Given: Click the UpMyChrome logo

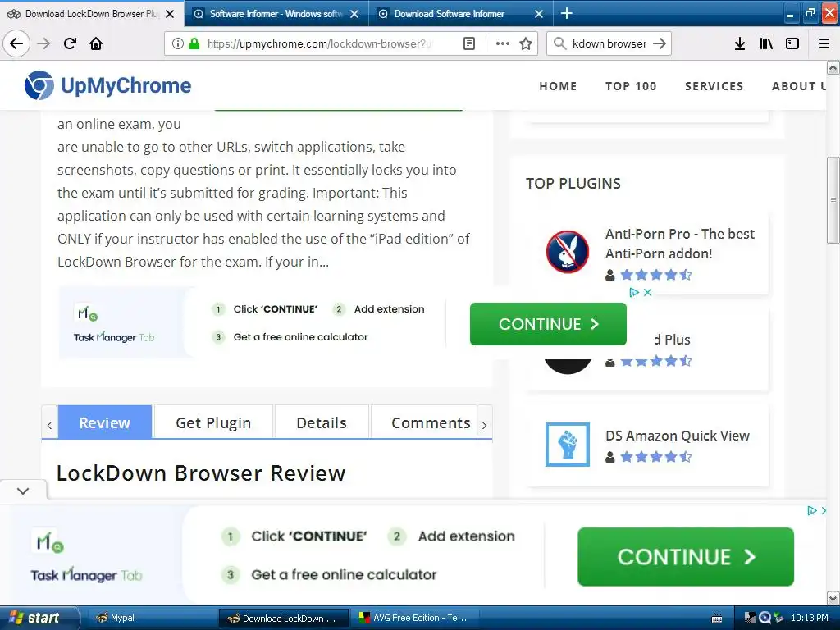Looking at the screenshot, I should click(107, 85).
